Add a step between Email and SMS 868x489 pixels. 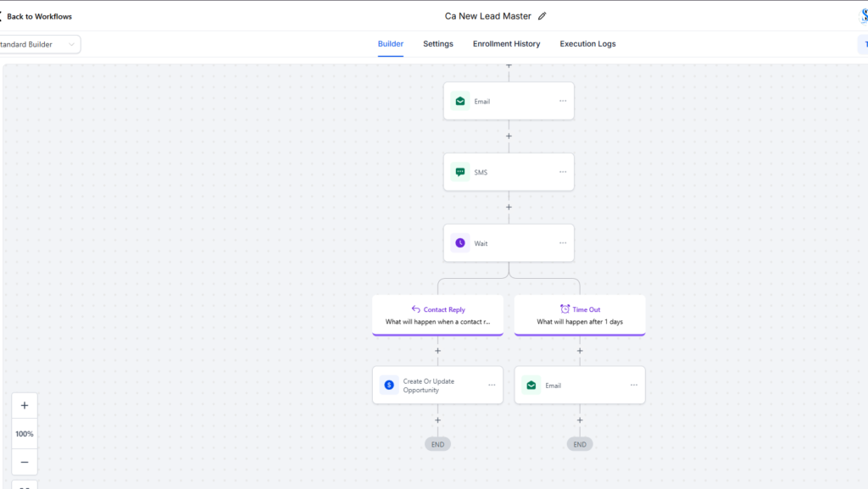[x=509, y=136]
